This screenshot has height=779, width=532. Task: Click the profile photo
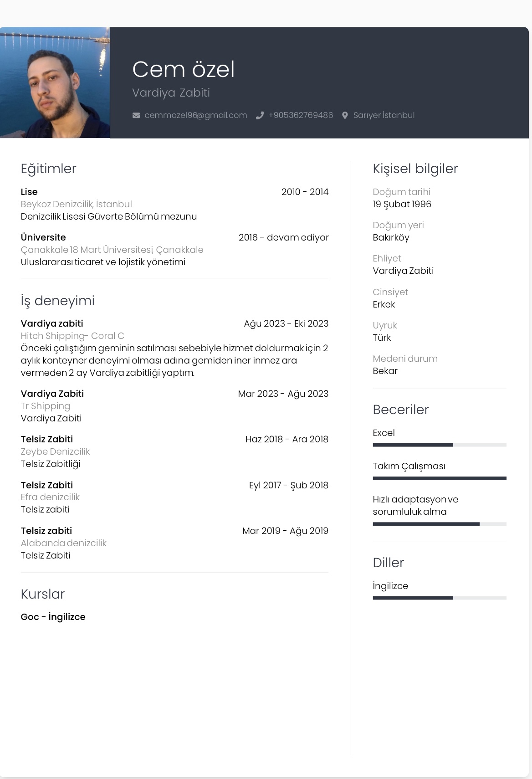(x=55, y=82)
